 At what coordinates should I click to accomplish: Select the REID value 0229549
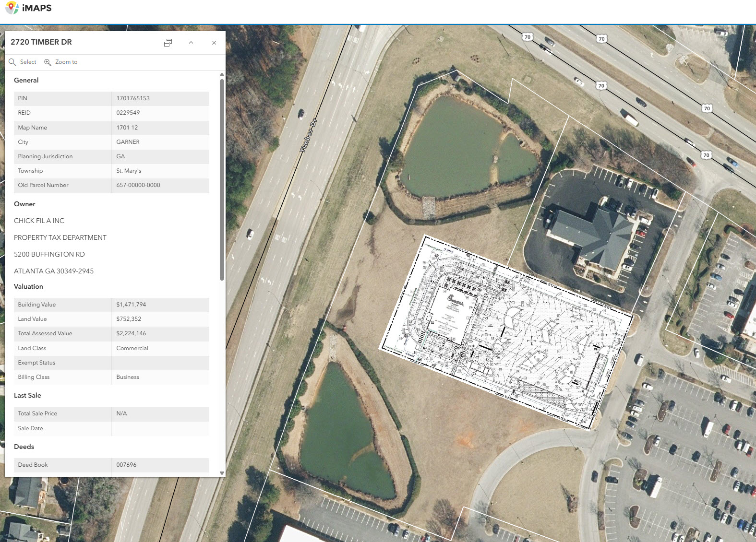tap(128, 113)
